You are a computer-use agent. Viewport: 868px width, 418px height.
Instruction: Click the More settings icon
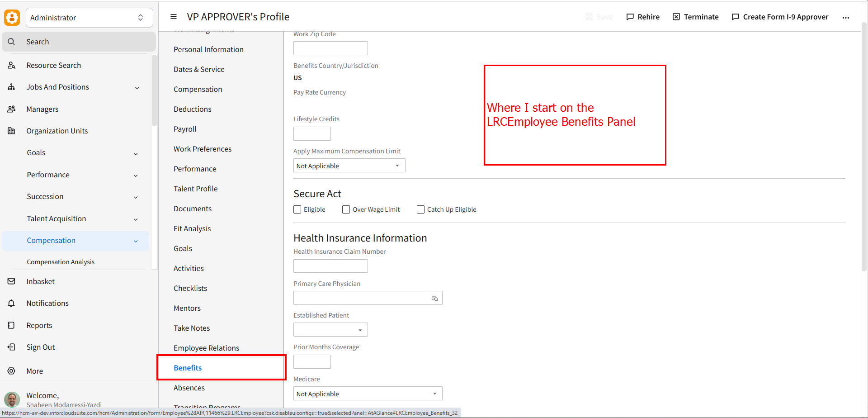coord(12,371)
